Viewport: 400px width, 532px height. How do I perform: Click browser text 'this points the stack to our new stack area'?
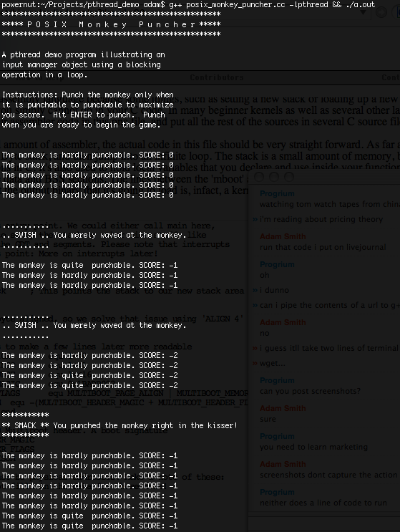[142, 291]
